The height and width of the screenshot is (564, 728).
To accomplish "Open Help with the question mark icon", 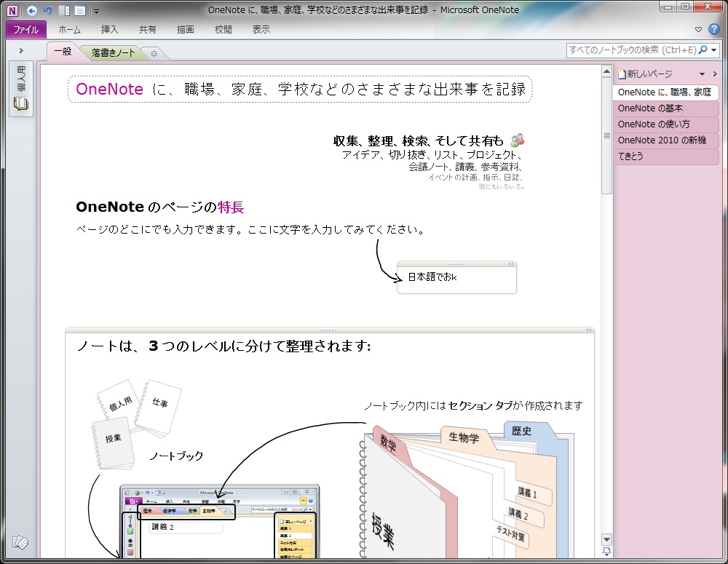I will click(x=713, y=29).
